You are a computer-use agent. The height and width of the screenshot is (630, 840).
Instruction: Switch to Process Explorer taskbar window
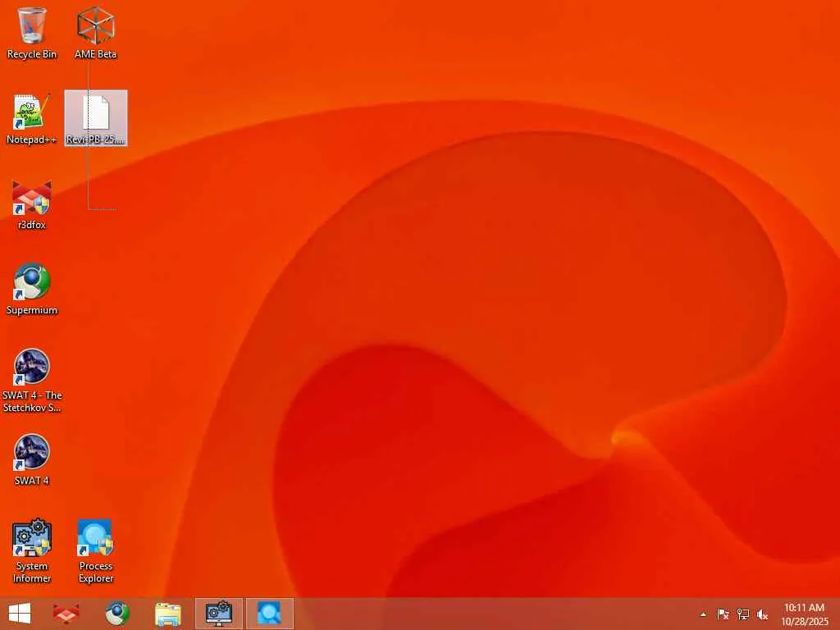269,614
